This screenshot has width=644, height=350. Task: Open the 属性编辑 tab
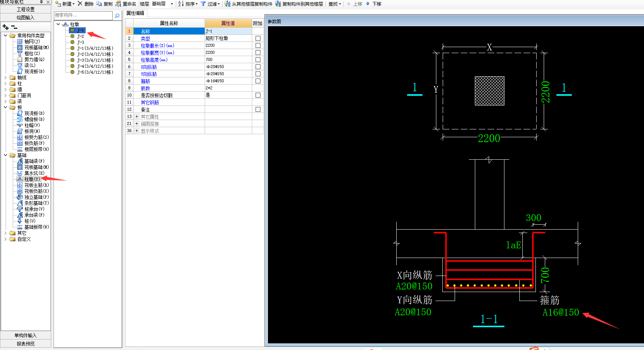pyautogui.click(x=135, y=13)
